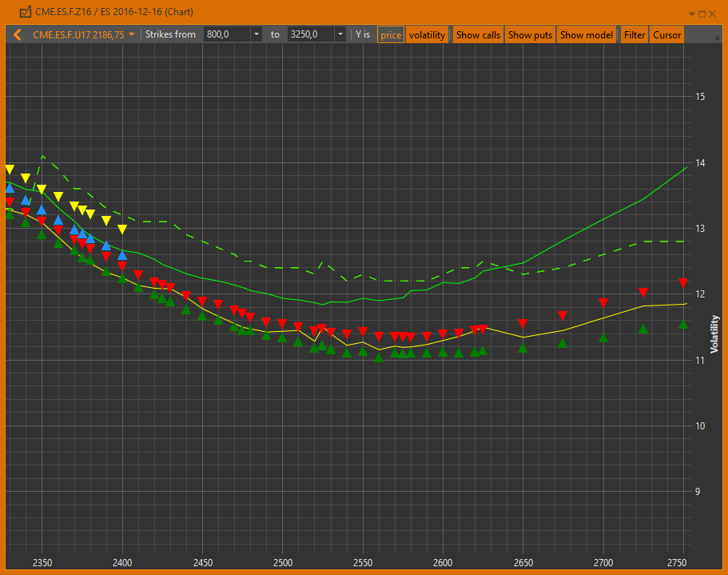
Task: Click the '2700' strike axis label
Action: 603,562
